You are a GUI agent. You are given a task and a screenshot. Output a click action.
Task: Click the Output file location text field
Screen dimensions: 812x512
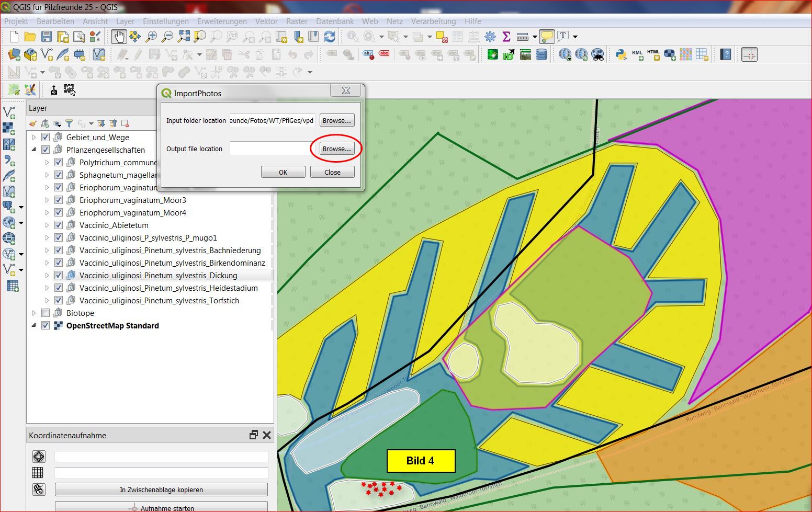[272, 149]
